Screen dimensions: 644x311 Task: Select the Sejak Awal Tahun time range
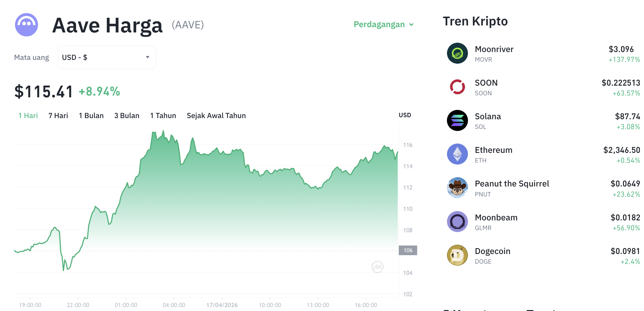tap(216, 115)
